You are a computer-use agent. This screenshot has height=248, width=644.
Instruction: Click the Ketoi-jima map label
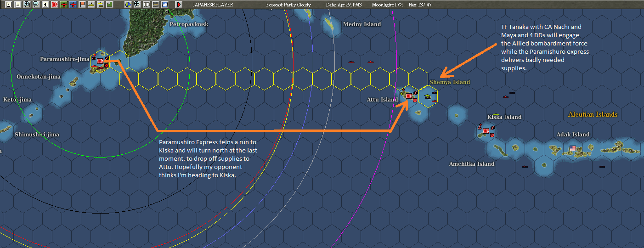(x=17, y=100)
